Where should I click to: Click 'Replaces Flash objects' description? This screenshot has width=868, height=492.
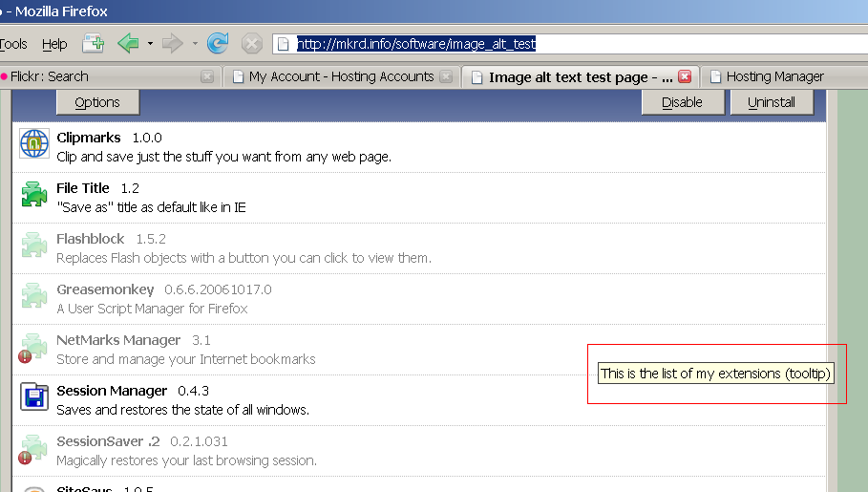(x=244, y=258)
